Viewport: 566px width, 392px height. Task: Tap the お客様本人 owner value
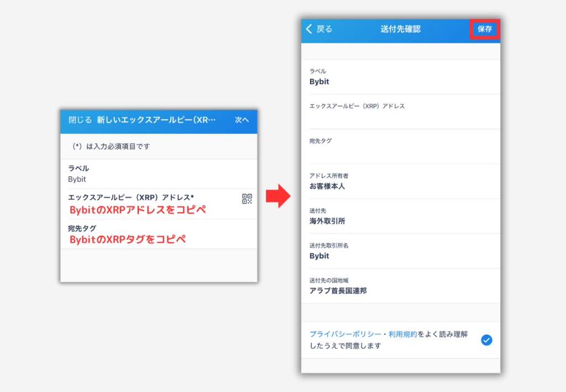pyautogui.click(x=327, y=186)
